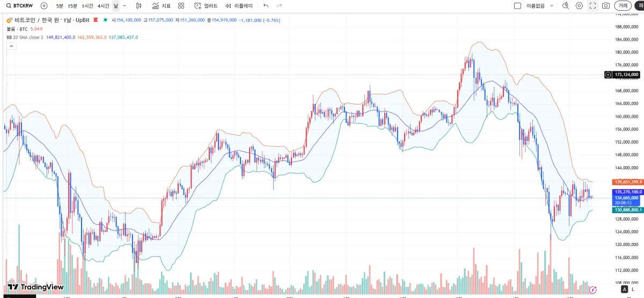
Task: Create an alert with 얼러트 button
Action: click(x=206, y=6)
